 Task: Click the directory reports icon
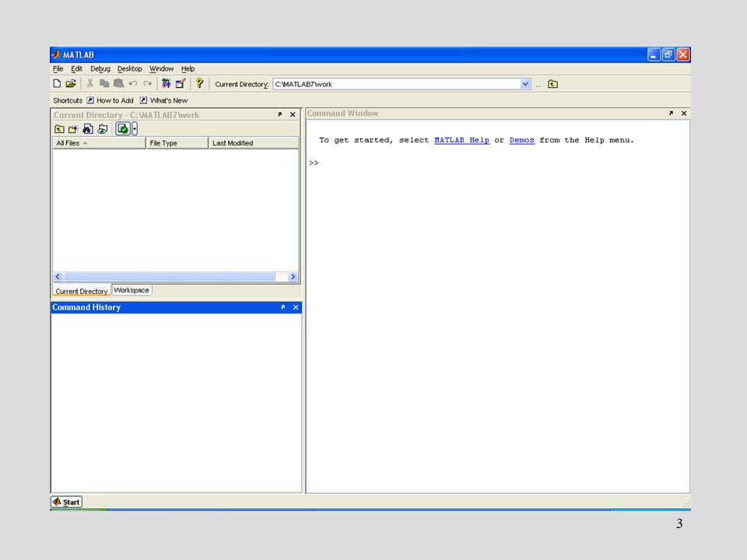(123, 129)
